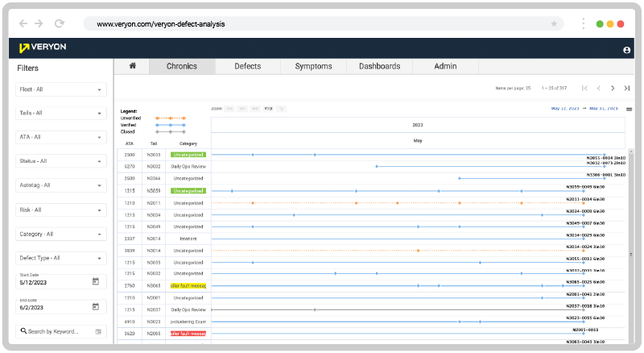Expand the Fleet - All dropdown
The width and height of the screenshot is (644, 353).
pos(61,89)
